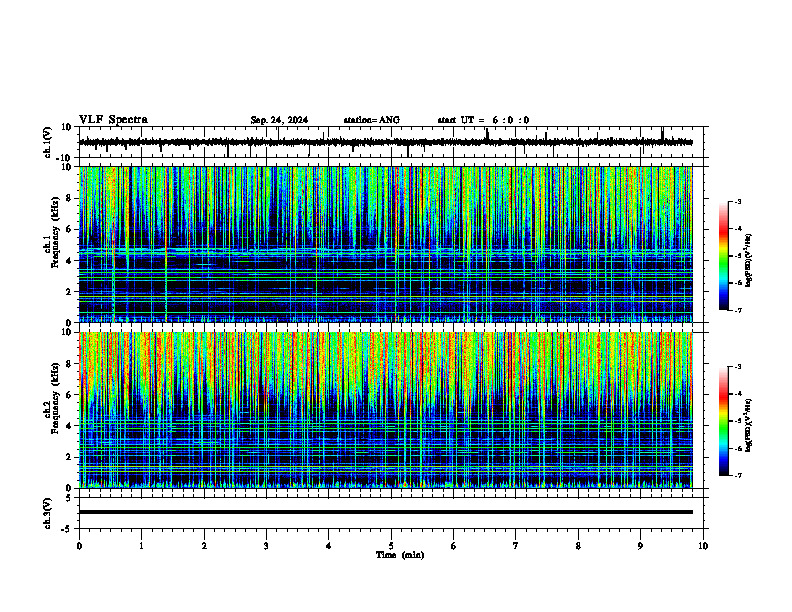The image size is (792, 612).
Task: Click the 'ch.1(V)' waveform axis label
Action: 48,142
